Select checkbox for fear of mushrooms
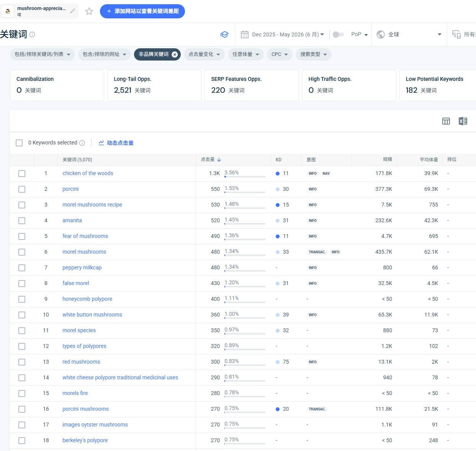The width and height of the screenshot is (476, 451). 22,236
